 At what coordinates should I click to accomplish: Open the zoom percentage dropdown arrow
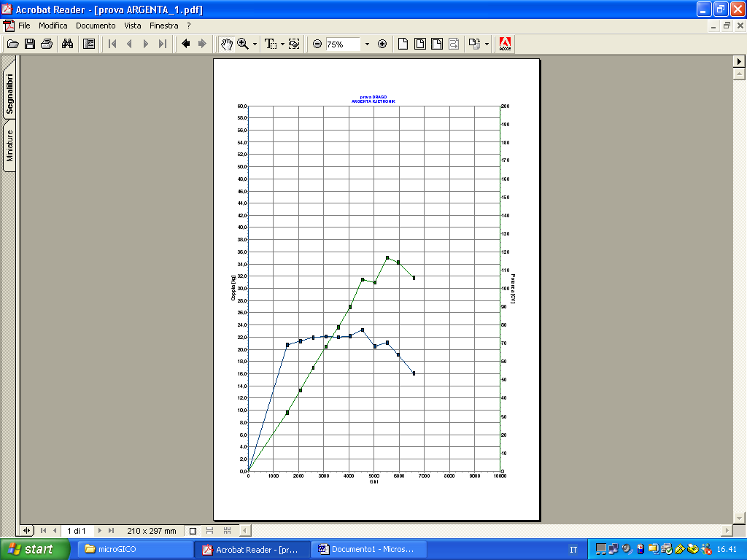pos(367,44)
